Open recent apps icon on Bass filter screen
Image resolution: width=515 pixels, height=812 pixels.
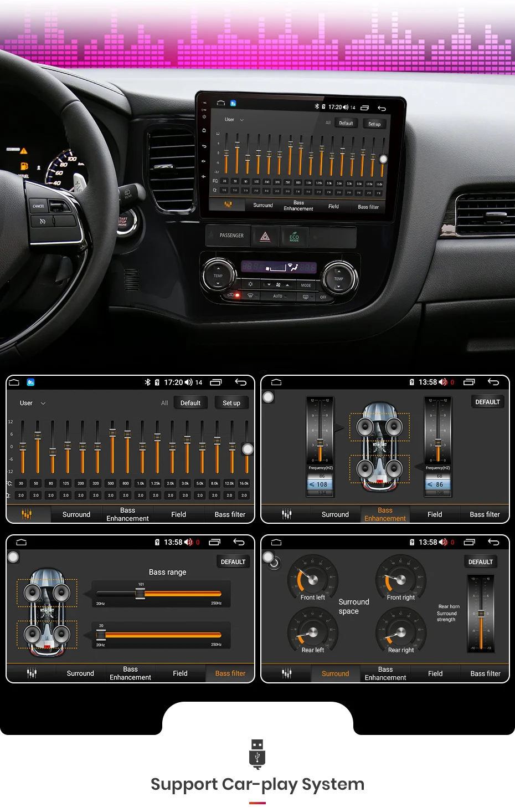(x=214, y=542)
